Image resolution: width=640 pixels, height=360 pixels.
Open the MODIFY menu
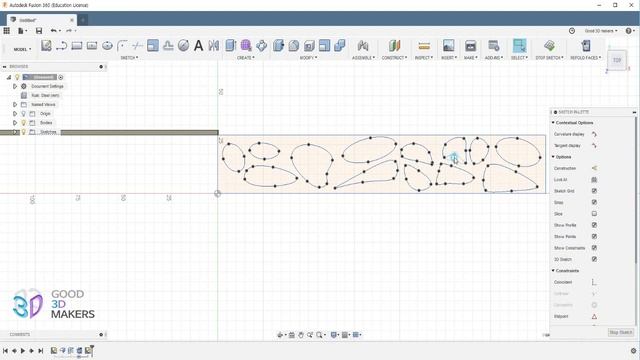click(x=309, y=58)
